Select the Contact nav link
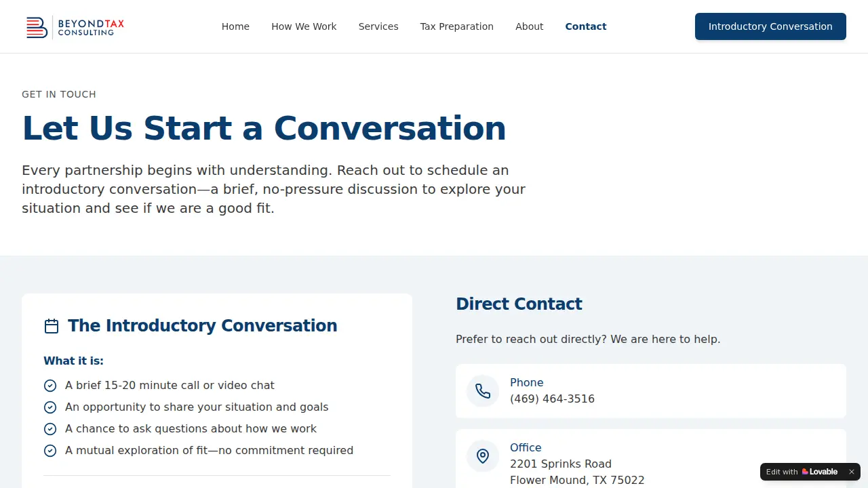Image resolution: width=868 pixels, height=488 pixels. [x=586, y=26]
